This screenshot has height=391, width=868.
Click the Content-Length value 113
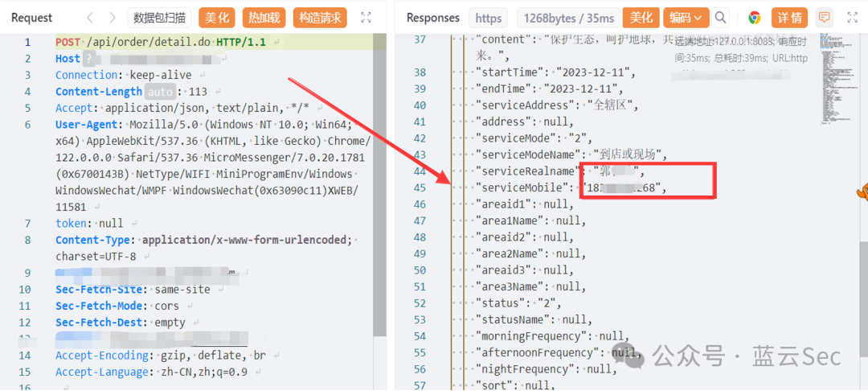click(198, 92)
